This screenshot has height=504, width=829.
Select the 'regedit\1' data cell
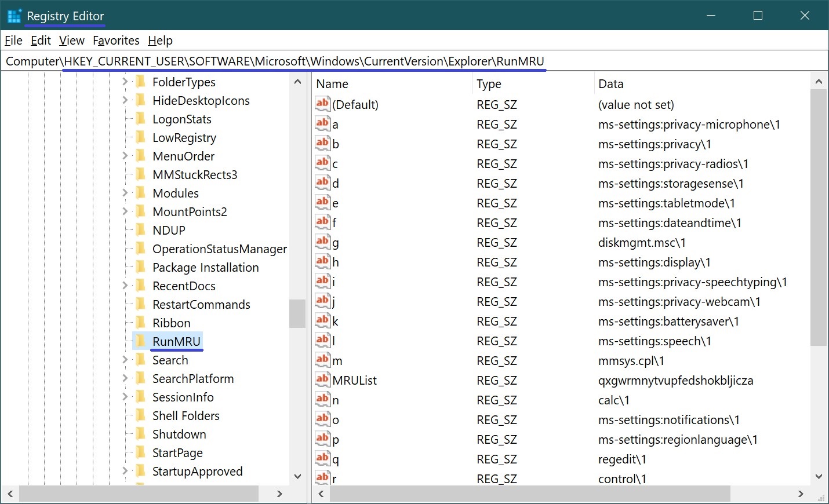pos(622,459)
